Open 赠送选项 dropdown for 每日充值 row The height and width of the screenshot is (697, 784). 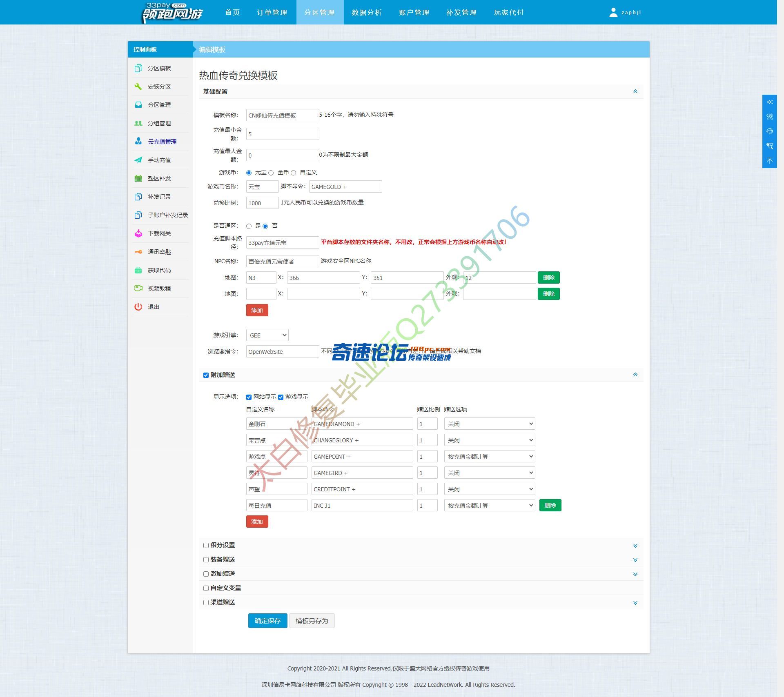(490, 505)
